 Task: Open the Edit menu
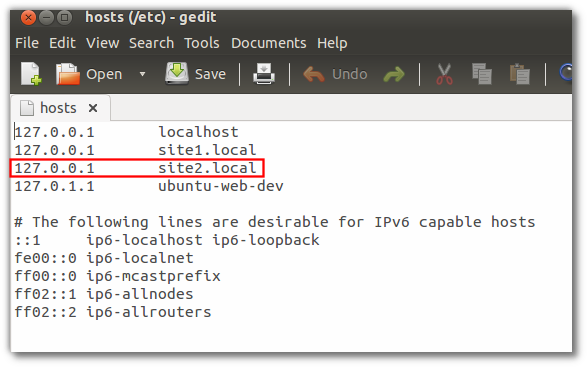click(x=62, y=43)
